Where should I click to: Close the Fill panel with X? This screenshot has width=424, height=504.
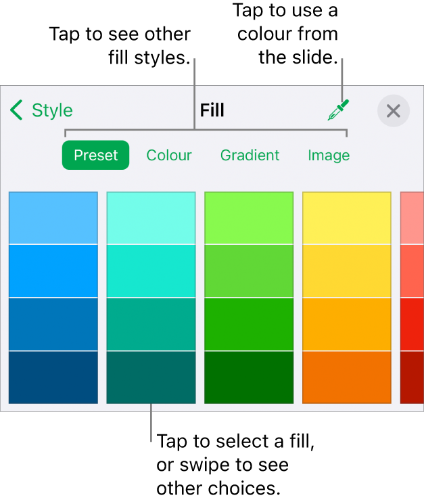click(393, 111)
